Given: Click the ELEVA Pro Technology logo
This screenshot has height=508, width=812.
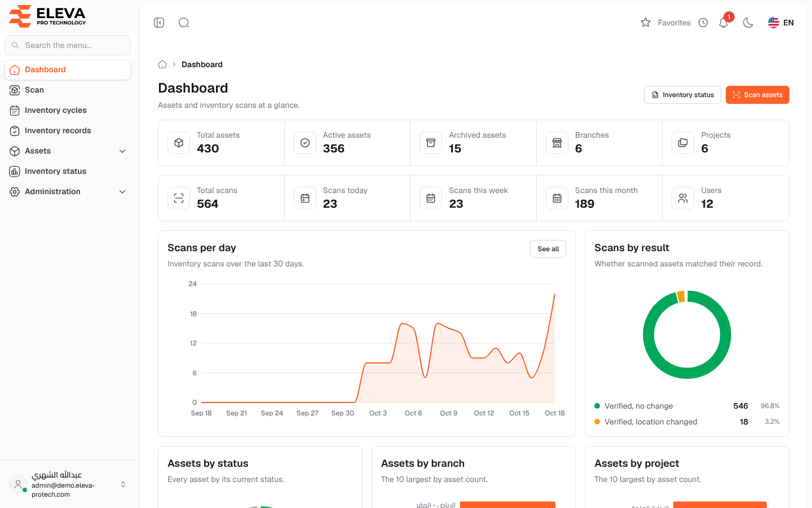Looking at the screenshot, I should coord(48,16).
